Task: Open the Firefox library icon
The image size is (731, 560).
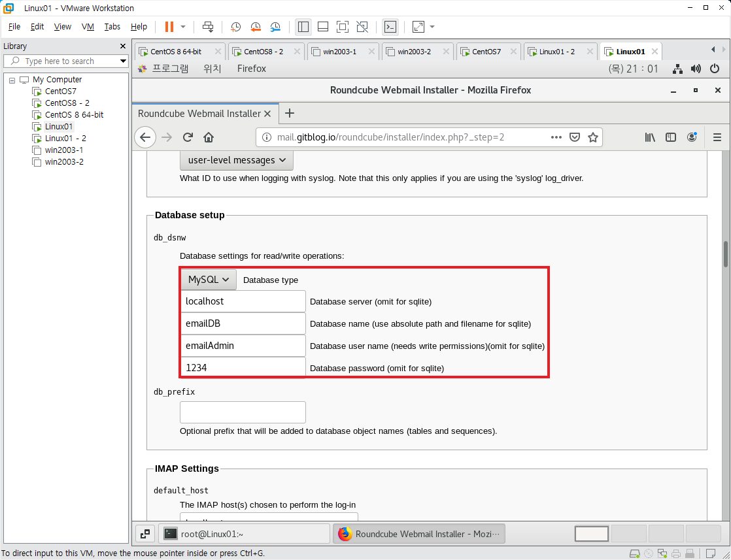Action: pyautogui.click(x=650, y=137)
